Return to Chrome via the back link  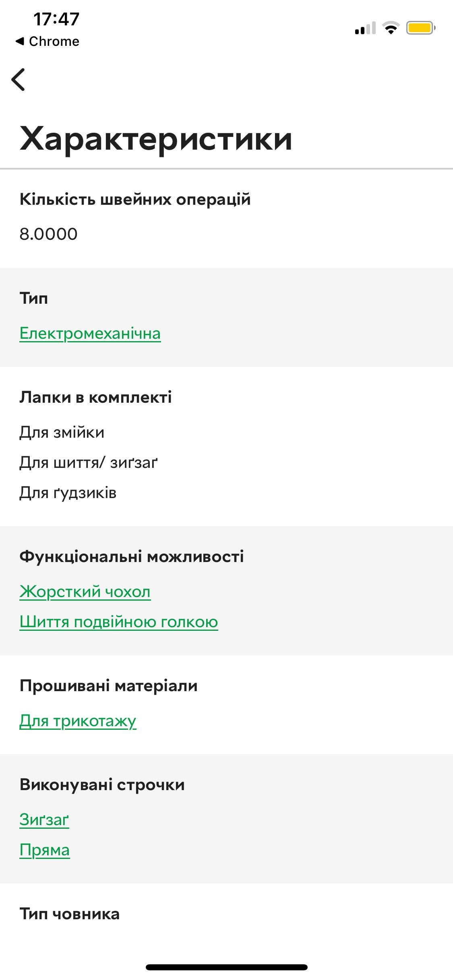(47, 41)
